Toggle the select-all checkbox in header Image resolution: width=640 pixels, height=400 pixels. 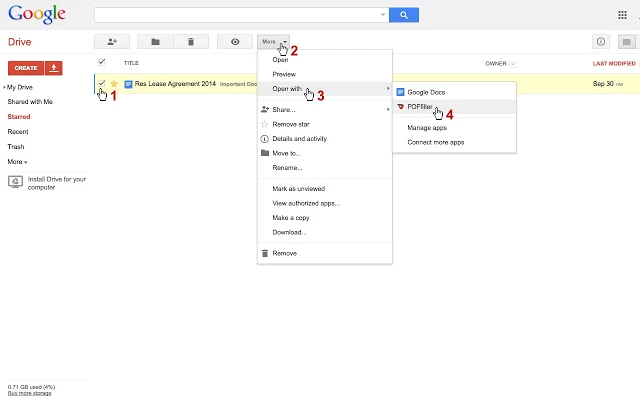pyautogui.click(x=102, y=62)
